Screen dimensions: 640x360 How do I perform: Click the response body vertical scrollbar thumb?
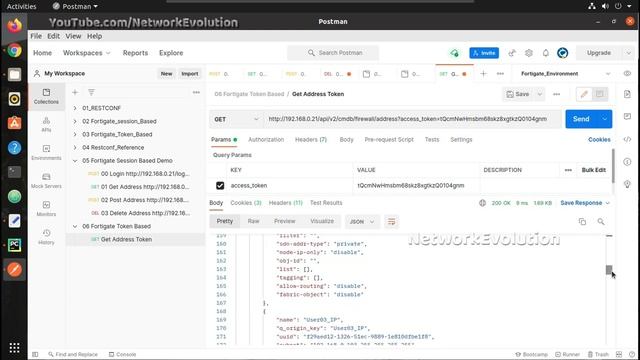coord(609,270)
